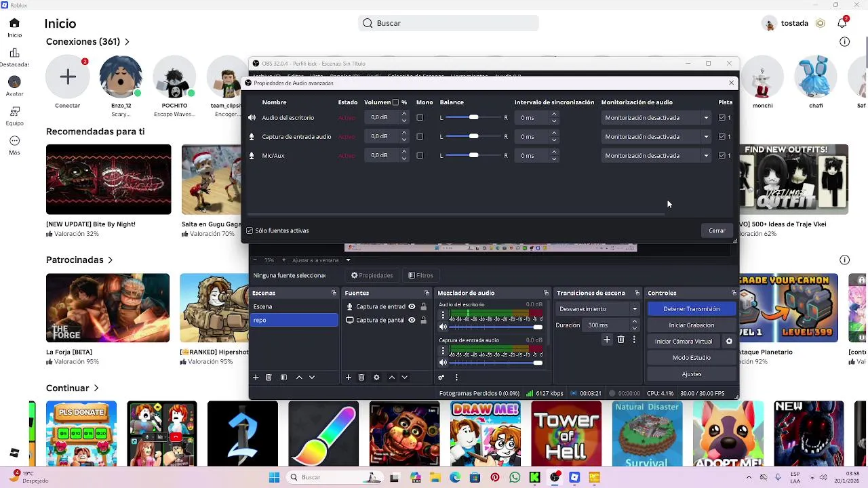Viewport: 868px width, 488px height.
Task: Open Pinterest from the taskbar
Action: [495, 478]
